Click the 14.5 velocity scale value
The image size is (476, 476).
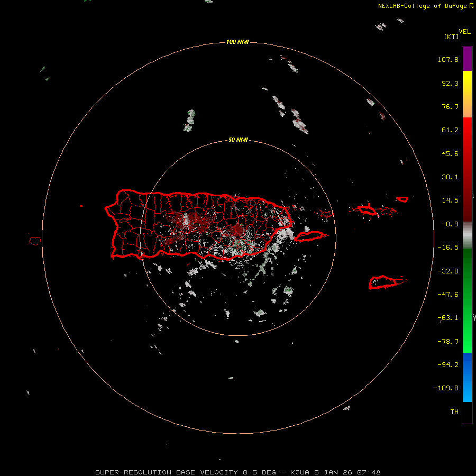450,200
